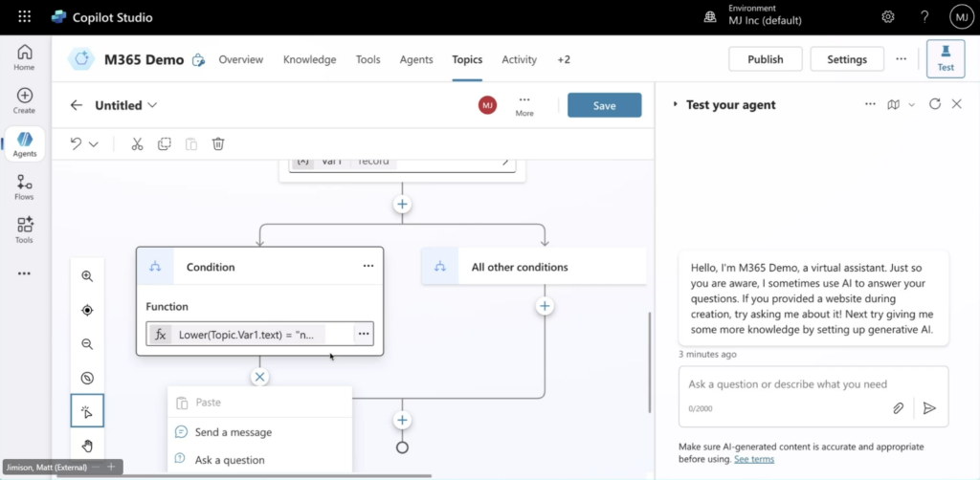Open the settings gear icon
This screenshot has width=980, height=480.
[887, 17]
